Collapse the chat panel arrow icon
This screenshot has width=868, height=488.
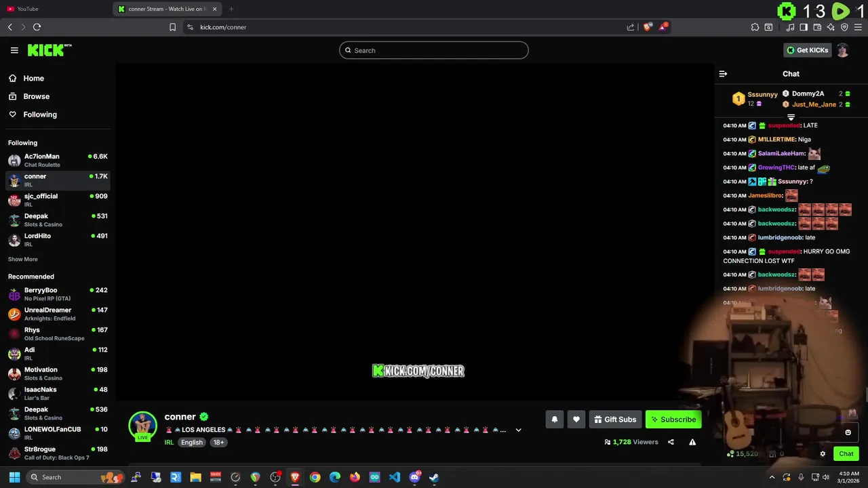(x=723, y=74)
